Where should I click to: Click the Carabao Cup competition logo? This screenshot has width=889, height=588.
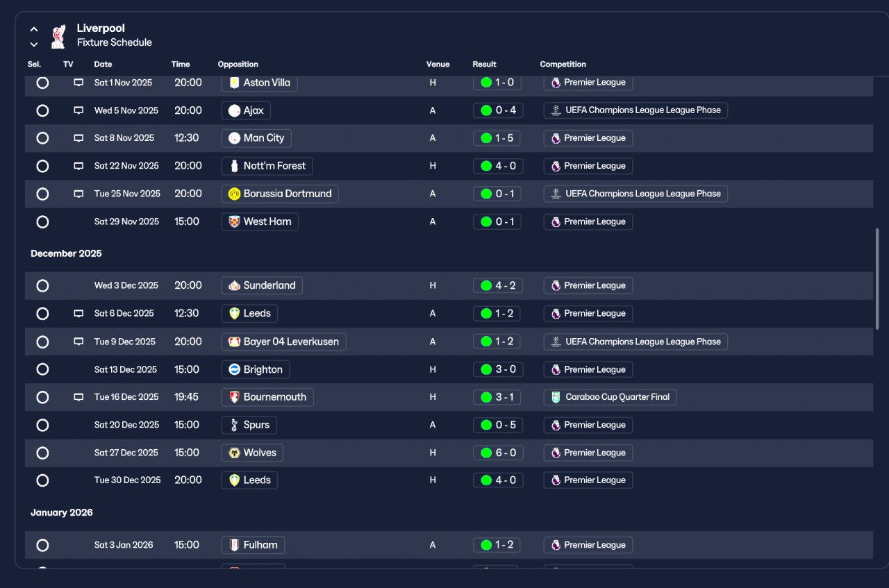(556, 397)
